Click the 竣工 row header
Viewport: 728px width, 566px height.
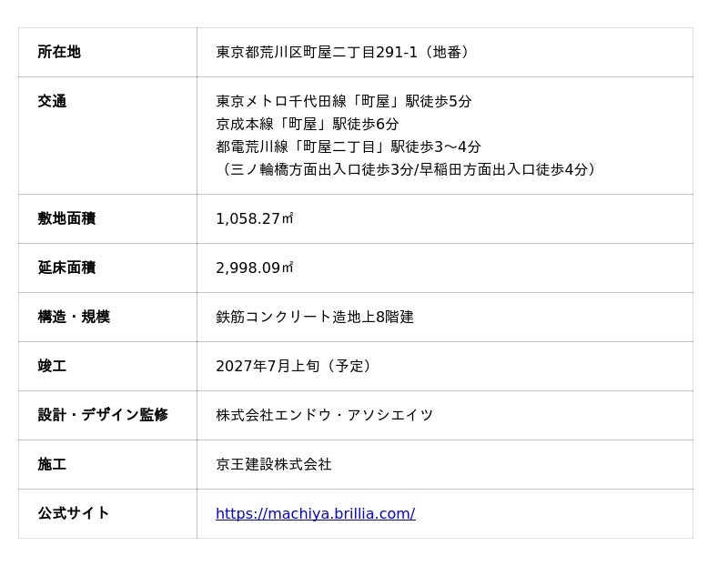[52, 367]
